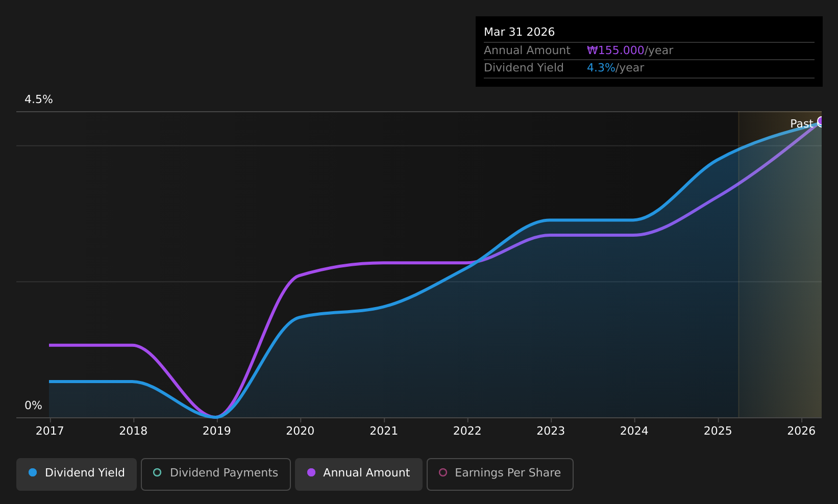
Task: Click the 'Annual Amount' tooltip row label
Action: [x=527, y=51]
